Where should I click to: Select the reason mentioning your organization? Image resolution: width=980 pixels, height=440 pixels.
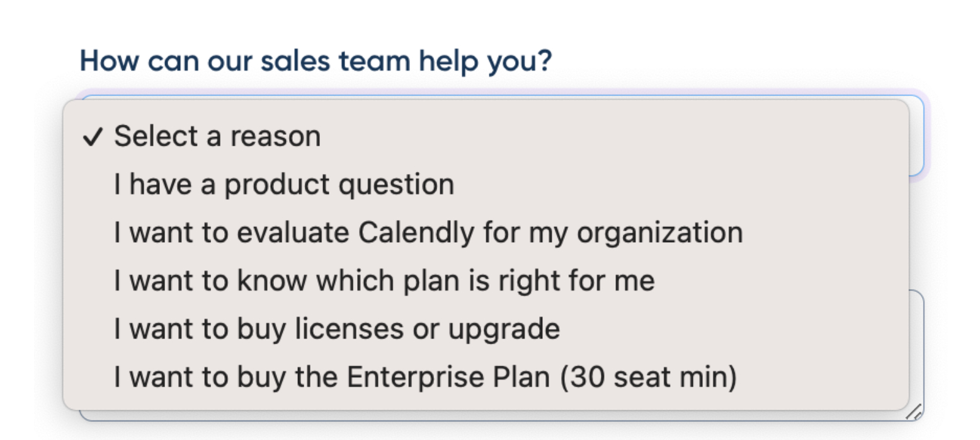(x=428, y=233)
